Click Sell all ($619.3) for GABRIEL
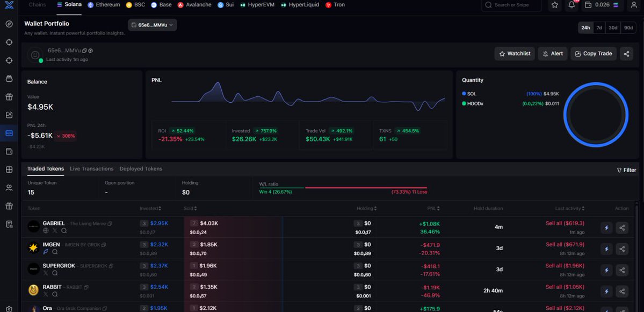The height and width of the screenshot is (312, 644). (x=565, y=223)
